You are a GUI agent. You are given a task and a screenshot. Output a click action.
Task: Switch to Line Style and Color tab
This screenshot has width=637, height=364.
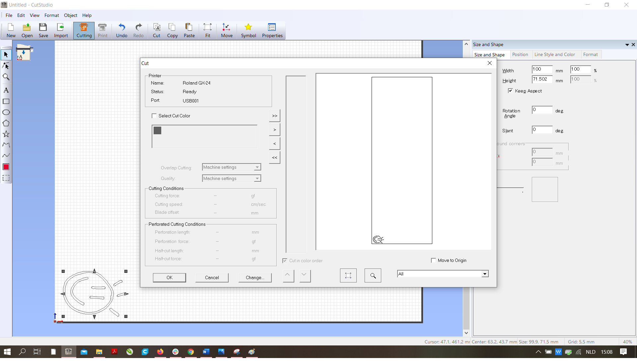click(555, 54)
